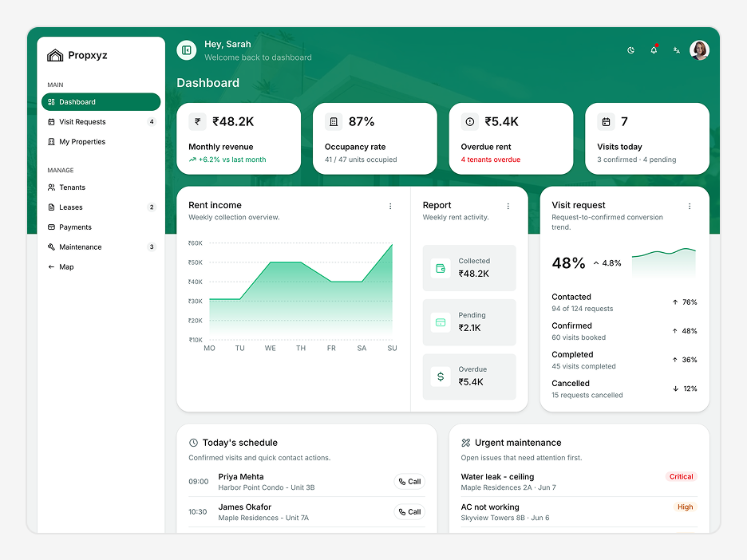The width and height of the screenshot is (747, 560).
Task: Click the Pending card icon
Action: coord(441,322)
